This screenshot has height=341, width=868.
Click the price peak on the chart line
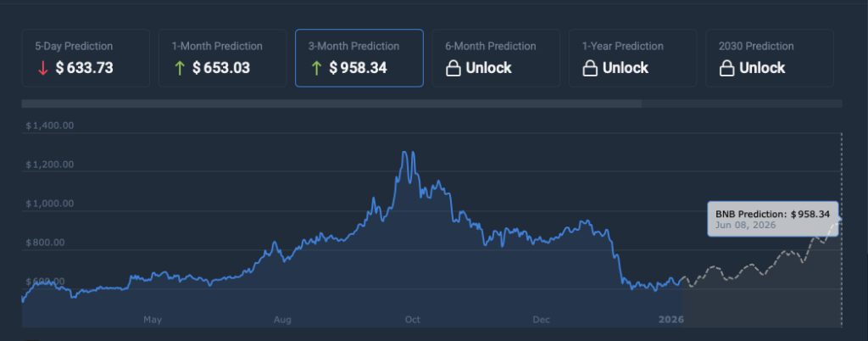(404, 152)
